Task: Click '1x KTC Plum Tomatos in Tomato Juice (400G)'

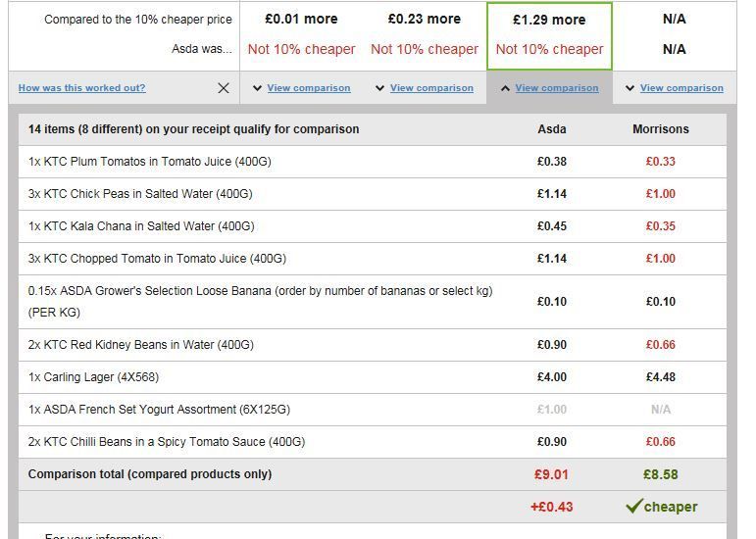Action: [x=149, y=162]
